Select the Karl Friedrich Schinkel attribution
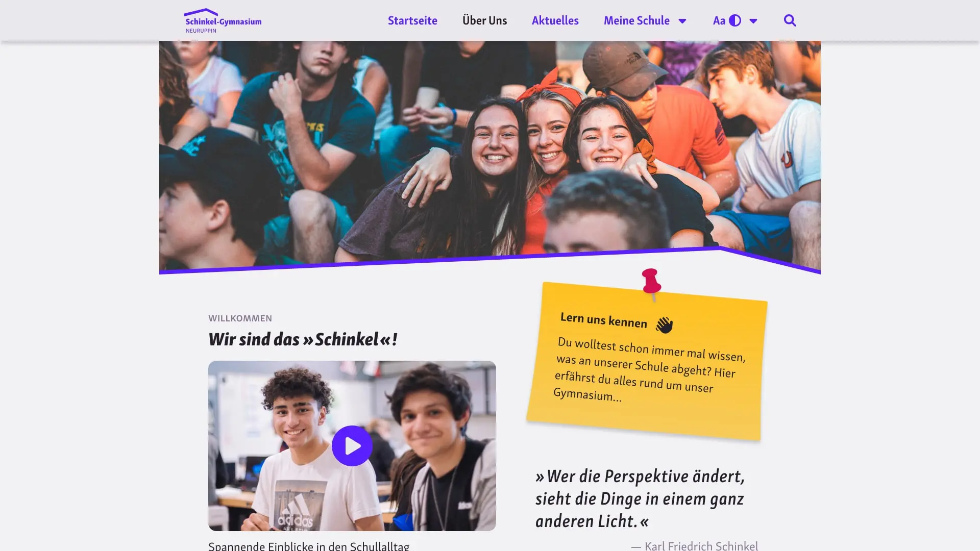Screen dimensions: 980x551 [x=695, y=545]
